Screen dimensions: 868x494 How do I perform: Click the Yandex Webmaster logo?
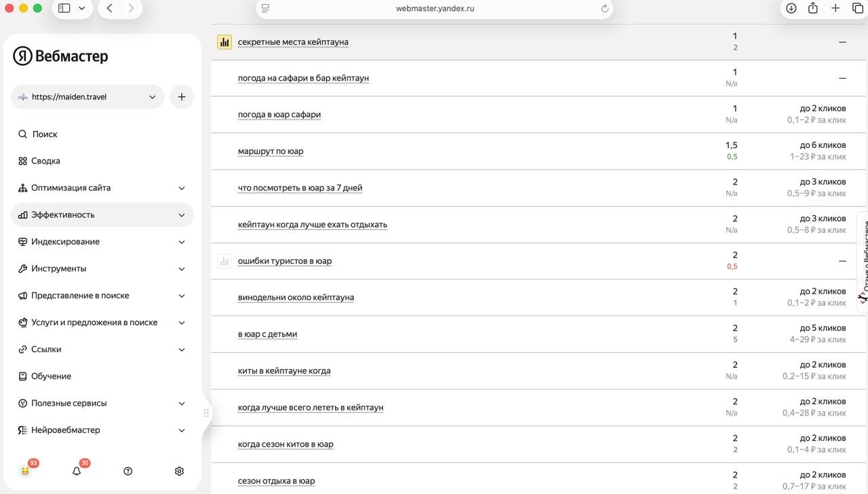(60, 56)
